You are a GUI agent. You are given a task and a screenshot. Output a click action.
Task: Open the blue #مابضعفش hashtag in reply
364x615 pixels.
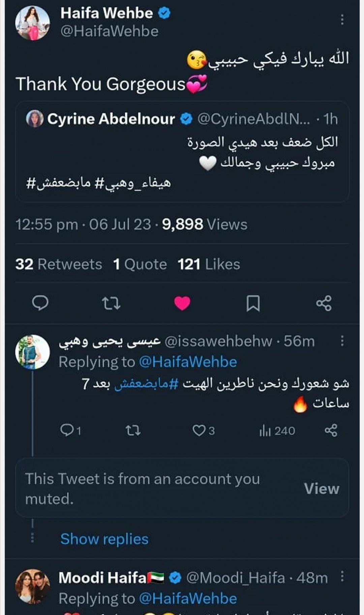coord(146,384)
